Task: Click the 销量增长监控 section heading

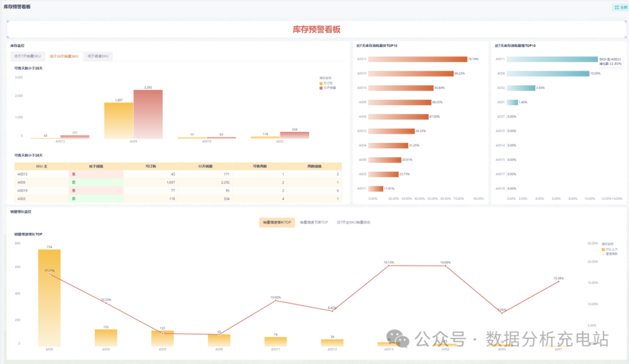Action: (21, 211)
